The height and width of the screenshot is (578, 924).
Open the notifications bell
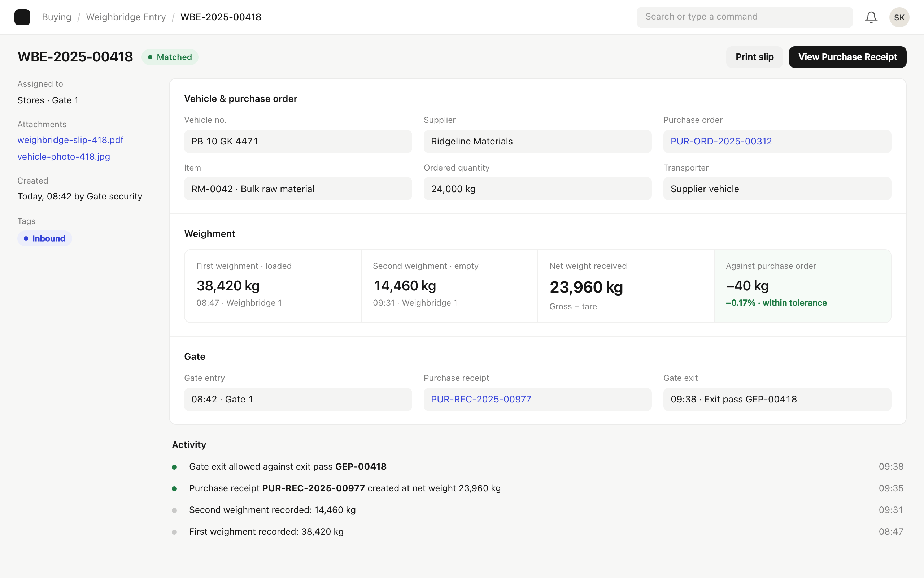coord(871,17)
